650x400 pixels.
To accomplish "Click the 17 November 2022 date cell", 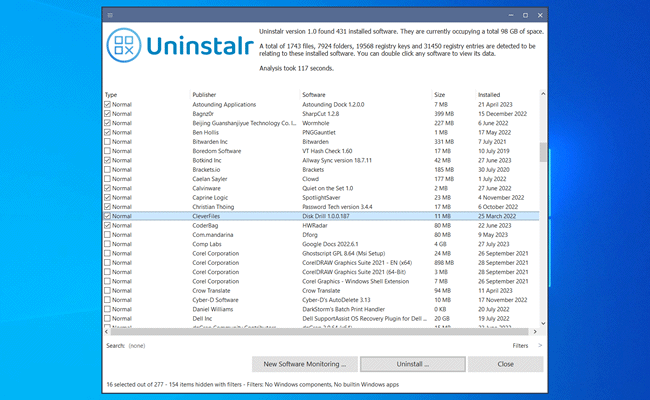I will click(x=503, y=300).
